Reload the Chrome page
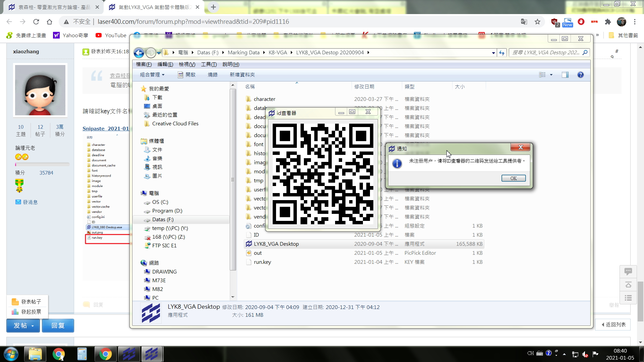 [36, 22]
